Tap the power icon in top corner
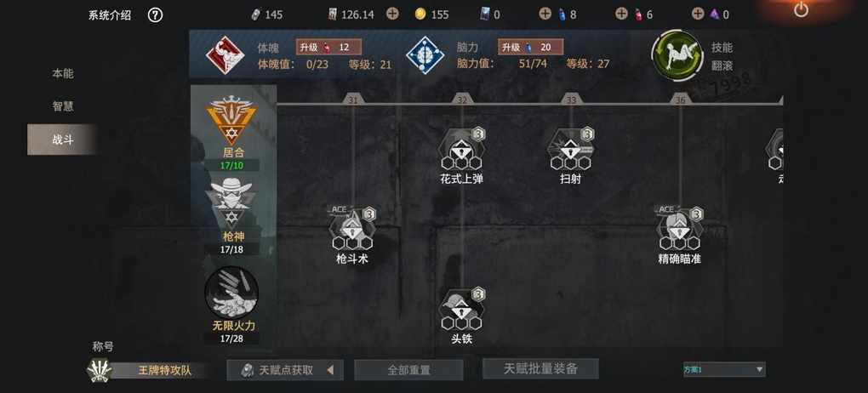Image resolution: width=868 pixels, height=393 pixels. point(801,9)
